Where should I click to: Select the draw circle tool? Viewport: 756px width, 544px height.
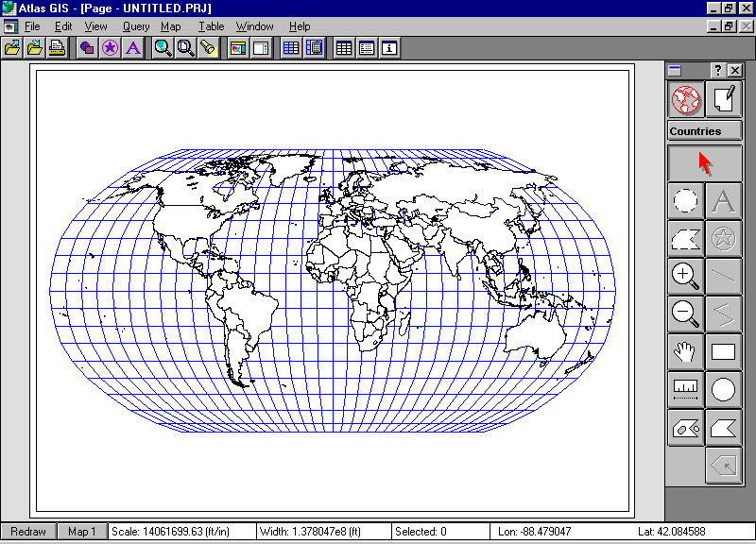click(x=723, y=389)
